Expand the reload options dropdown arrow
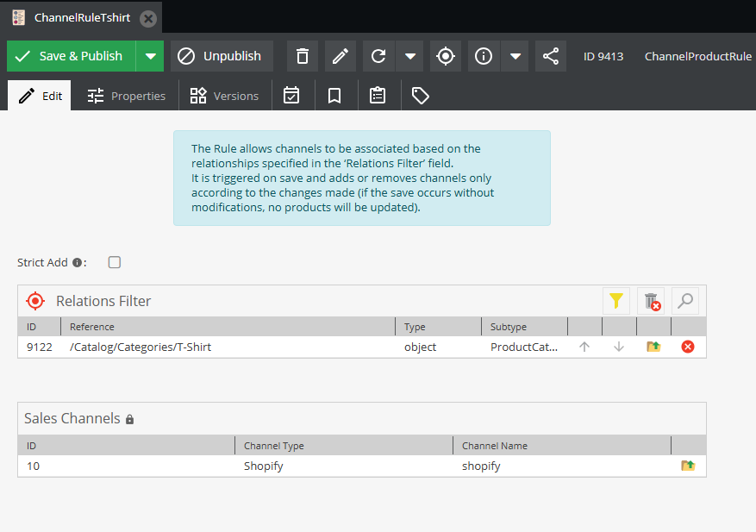This screenshot has width=756, height=532. click(410, 56)
